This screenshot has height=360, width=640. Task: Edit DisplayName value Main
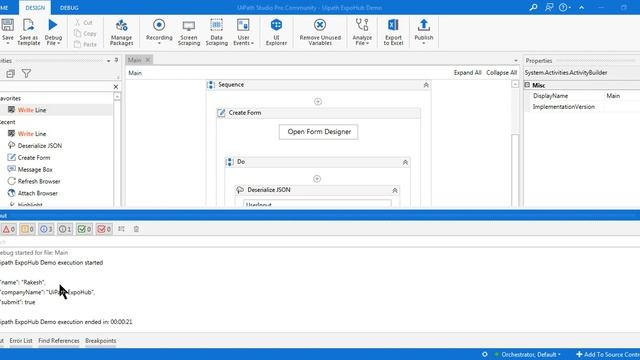[622, 96]
